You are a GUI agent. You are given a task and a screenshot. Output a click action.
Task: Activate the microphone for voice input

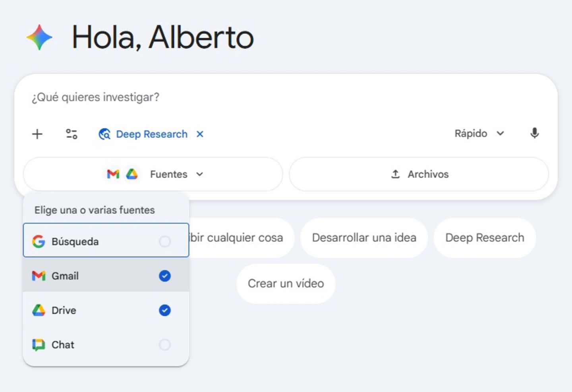click(535, 133)
